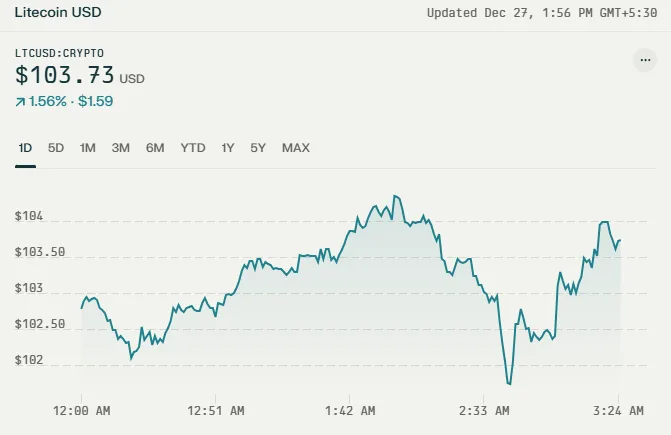Image resolution: width=671 pixels, height=435 pixels.
Task: Switch to the 5Y range
Action: coord(258,148)
